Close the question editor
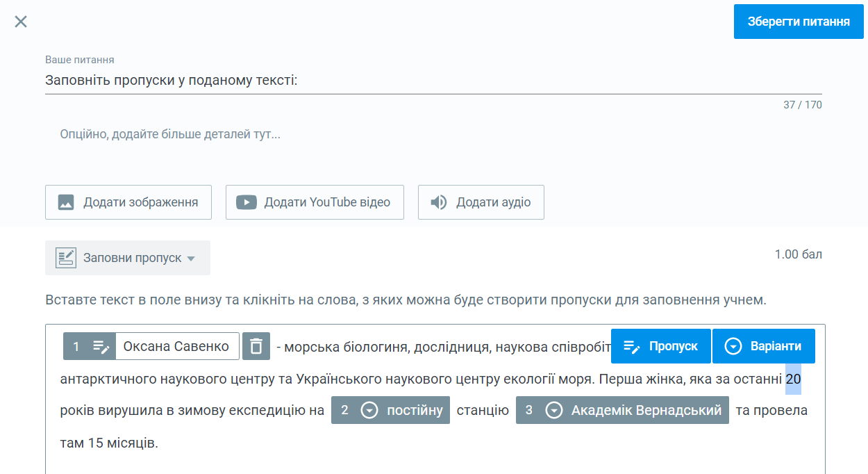The height and width of the screenshot is (474, 868). point(21,21)
